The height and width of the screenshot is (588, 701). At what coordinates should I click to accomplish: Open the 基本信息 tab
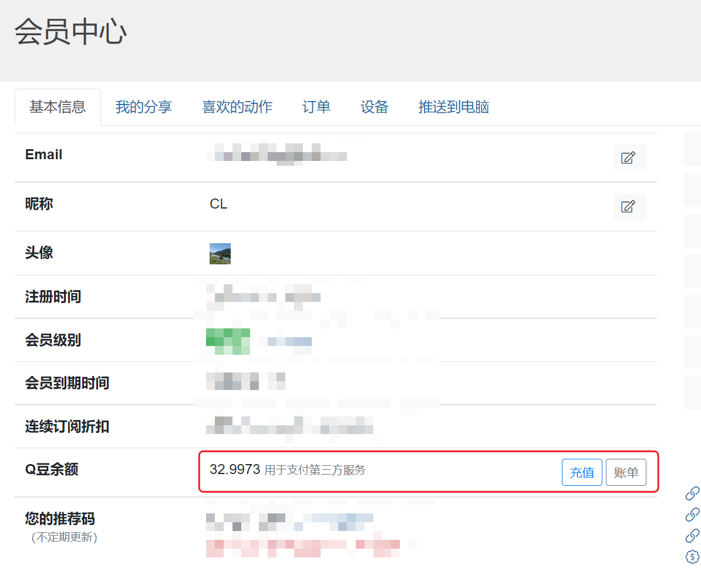(58, 107)
